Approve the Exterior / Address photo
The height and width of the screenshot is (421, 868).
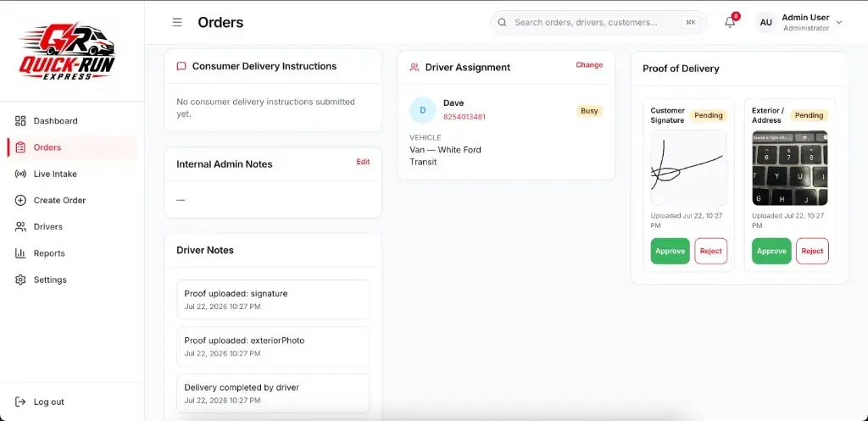pos(771,252)
